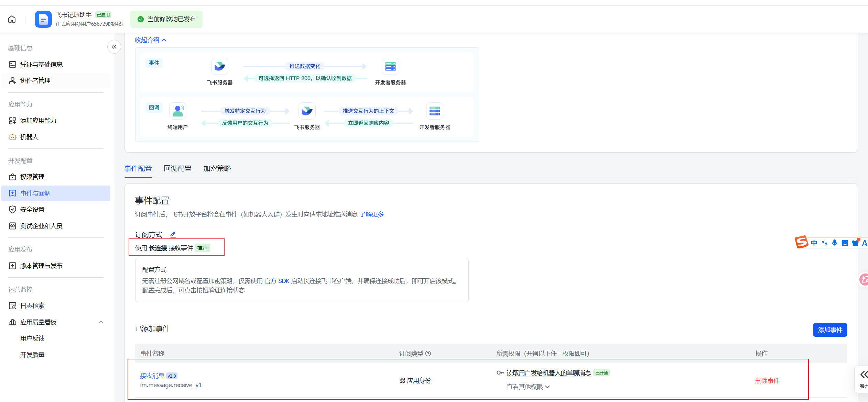Open 版本管理与发布 in sidebar
This screenshot has height=402, width=868.
tap(56, 266)
